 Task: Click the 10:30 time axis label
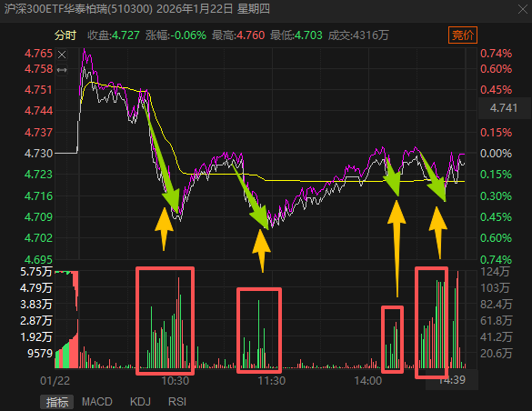176,381
